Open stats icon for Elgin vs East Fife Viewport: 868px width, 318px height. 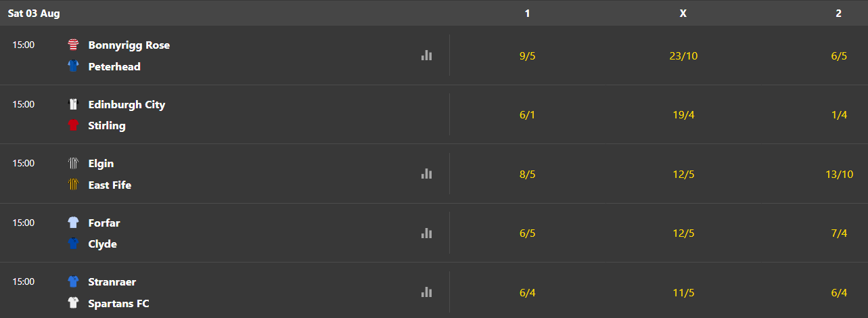click(x=426, y=174)
